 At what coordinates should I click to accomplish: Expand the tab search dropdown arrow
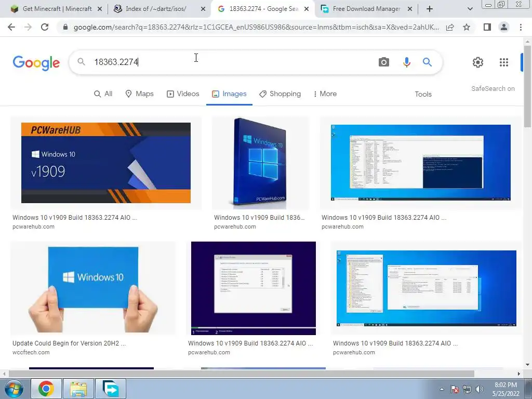click(x=470, y=9)
